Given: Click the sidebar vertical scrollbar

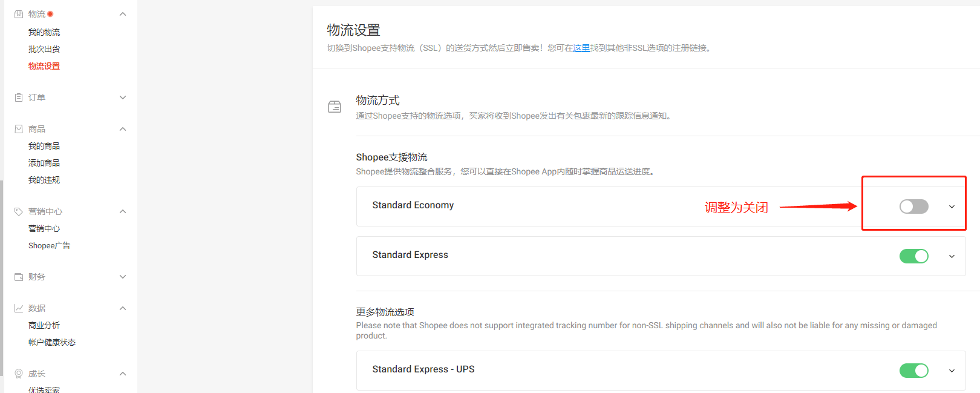Looking at the screenshot, I should click(x=2, y=279).
